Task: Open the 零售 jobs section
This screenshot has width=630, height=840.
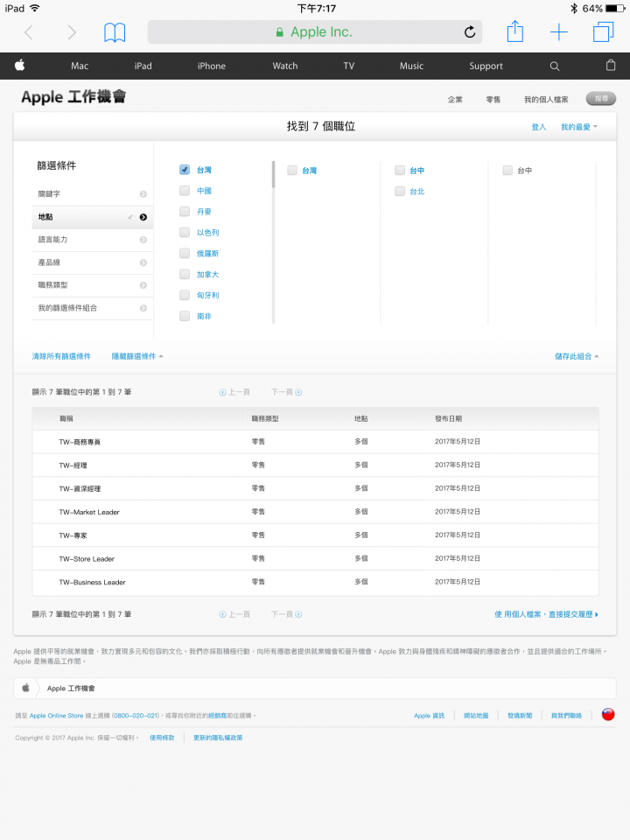Action: coord(493,100)
